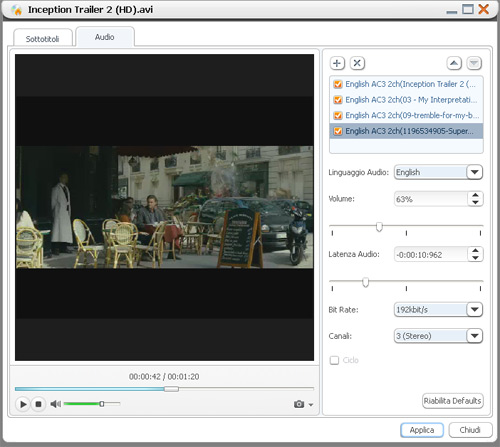The width and height of the screenshot is (500, 447).
Task: Open Linguaggio Audio dropdown
Action: (475, 172)
